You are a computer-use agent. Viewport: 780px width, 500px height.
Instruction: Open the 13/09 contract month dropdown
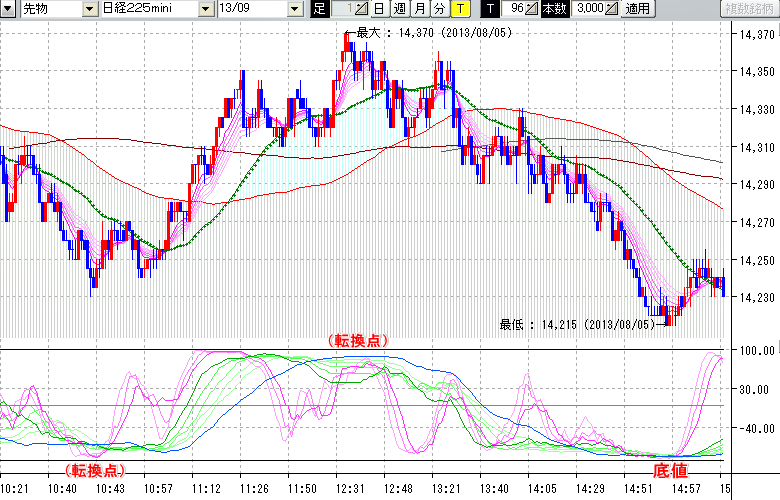coord(294,9)
